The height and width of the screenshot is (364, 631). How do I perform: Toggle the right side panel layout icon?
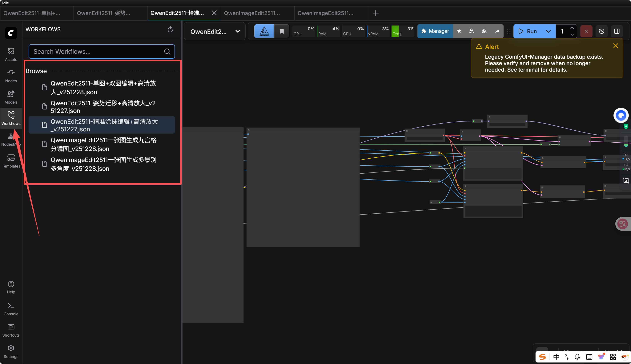pyautogui.click(x=617, y=31)
